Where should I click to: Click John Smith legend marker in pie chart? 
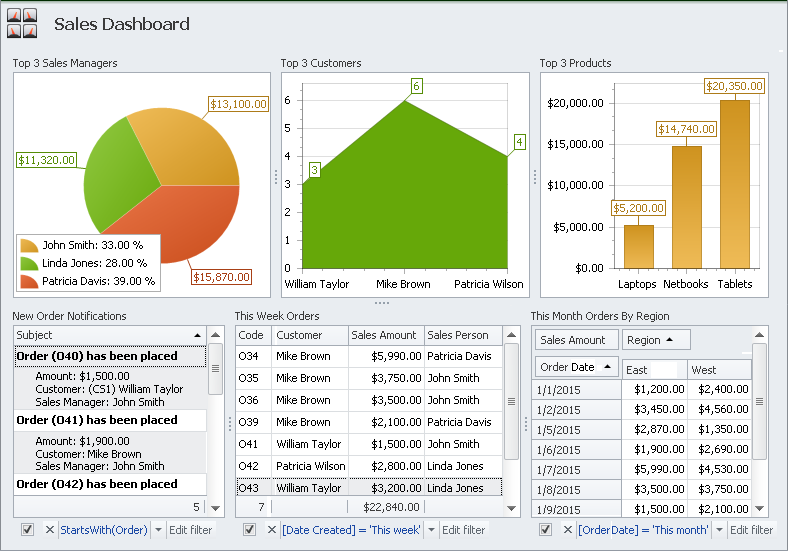[x=29, y=245]
